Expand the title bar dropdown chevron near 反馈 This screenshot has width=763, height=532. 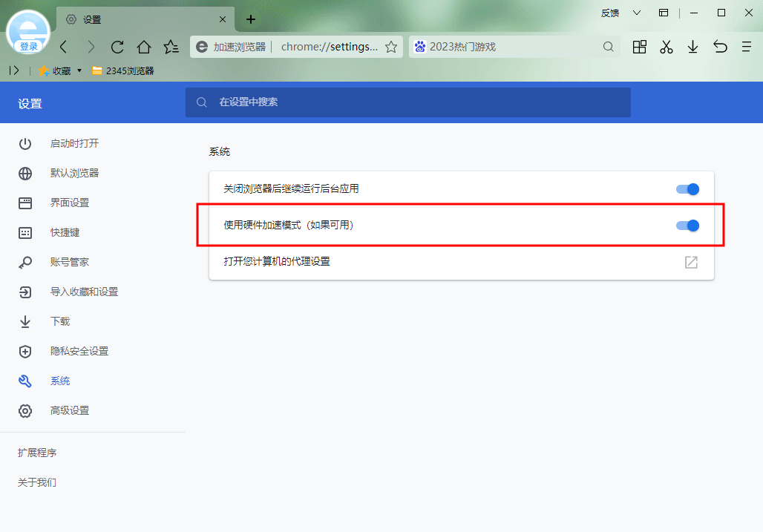[x=637, y=13]
